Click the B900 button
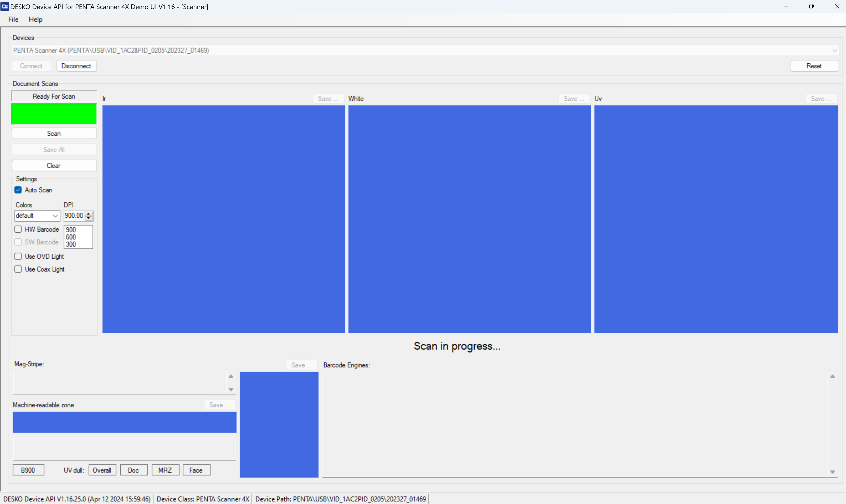Viewport: 846px width, 504px height. point(28,470)
